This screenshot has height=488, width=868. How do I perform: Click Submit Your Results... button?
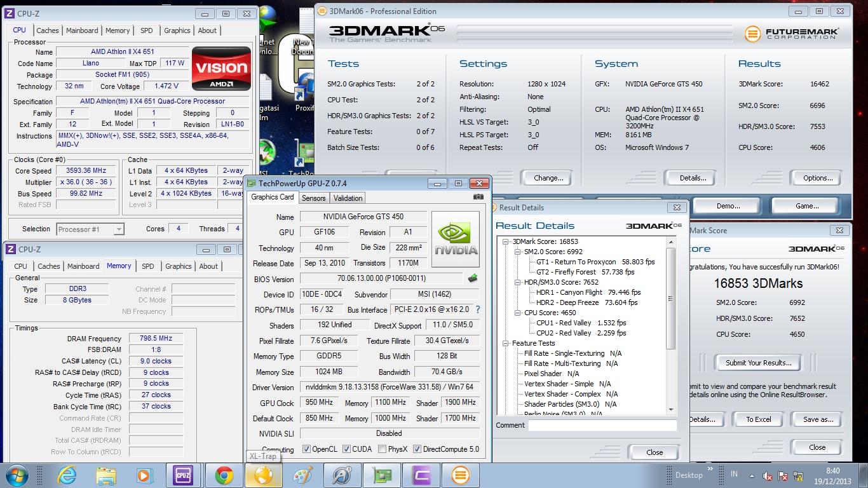758,363
